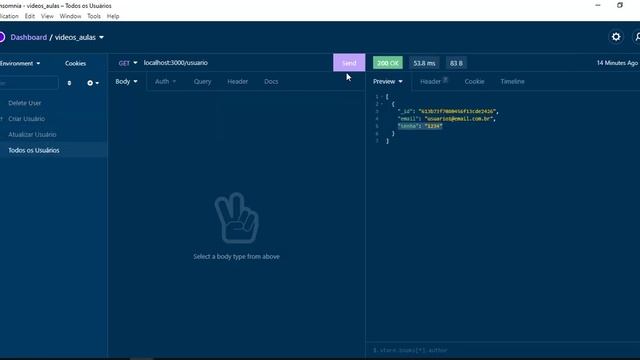The image size is (640, 360).
Task: Switch to the Docs tab
Action: 271,81
